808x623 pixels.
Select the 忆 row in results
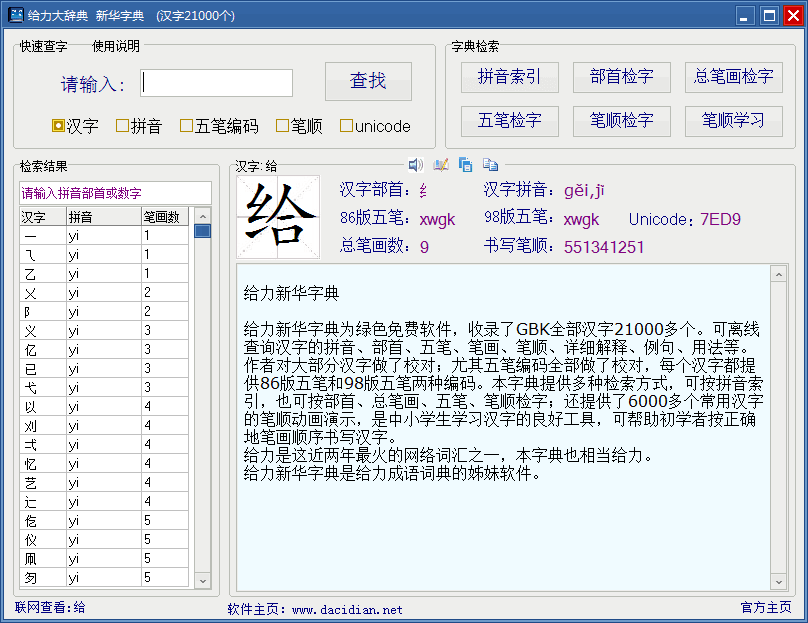point(104,464)
